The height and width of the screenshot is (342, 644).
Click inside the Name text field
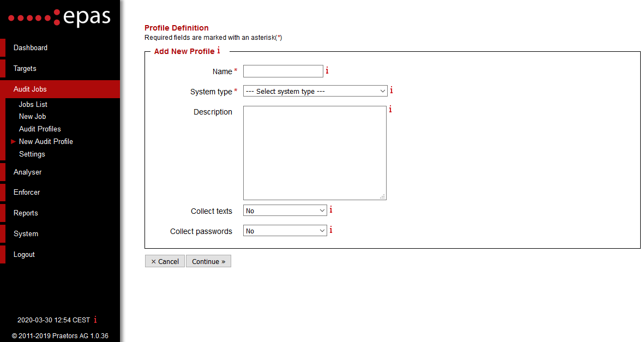point(283,71)
